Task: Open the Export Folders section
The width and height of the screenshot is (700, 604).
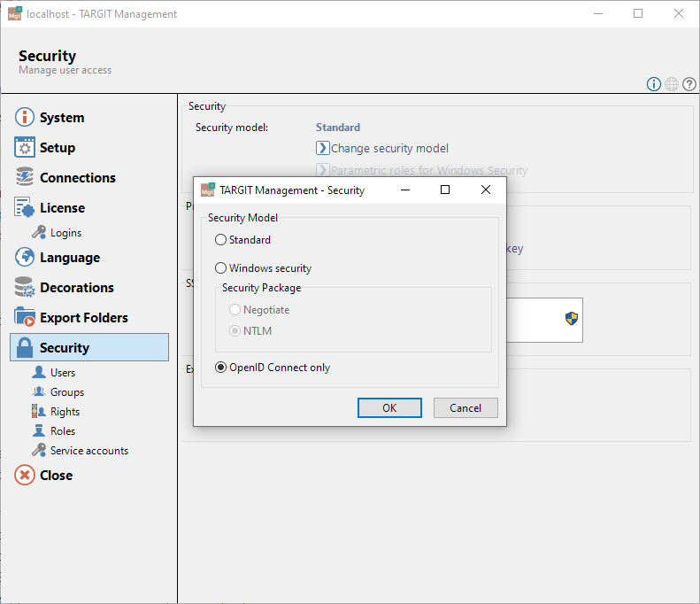Action: click(84, 318)
